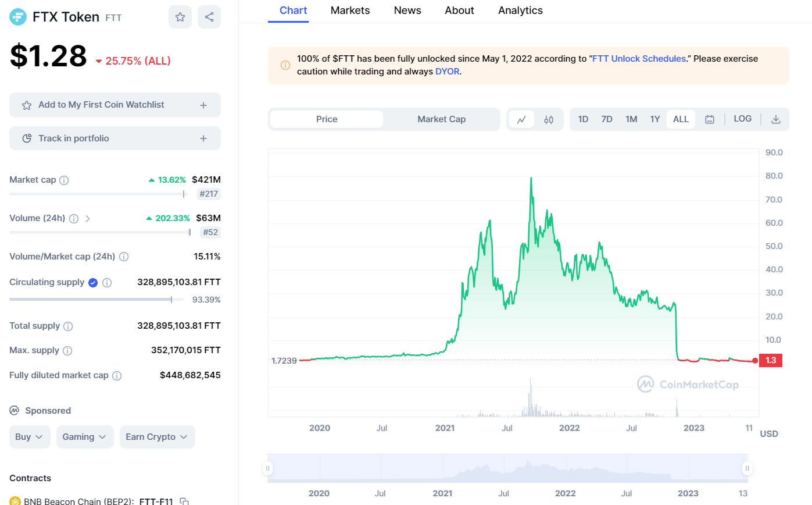Switch to candlestick chart icon
The height and width of the screenshot is (505, 812).
pos(549,119)
